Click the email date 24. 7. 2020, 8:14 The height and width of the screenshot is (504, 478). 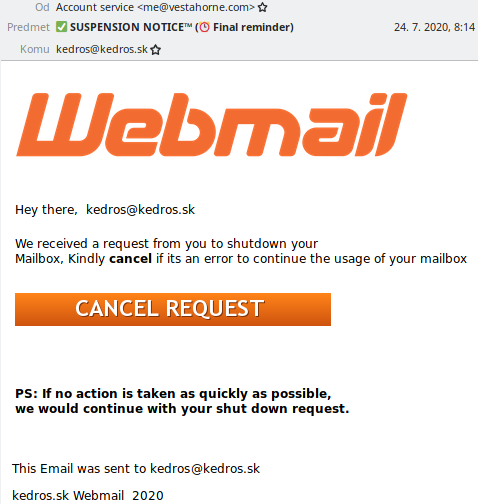(434, 27)
